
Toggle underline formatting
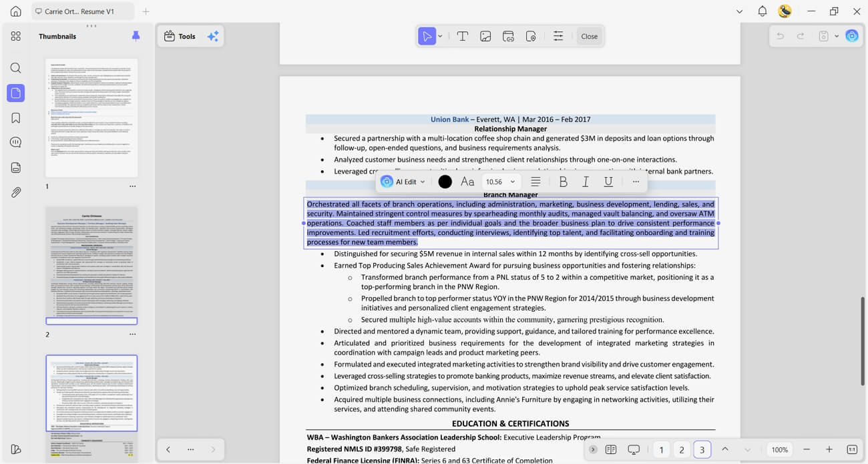click(x=608, y=182)
